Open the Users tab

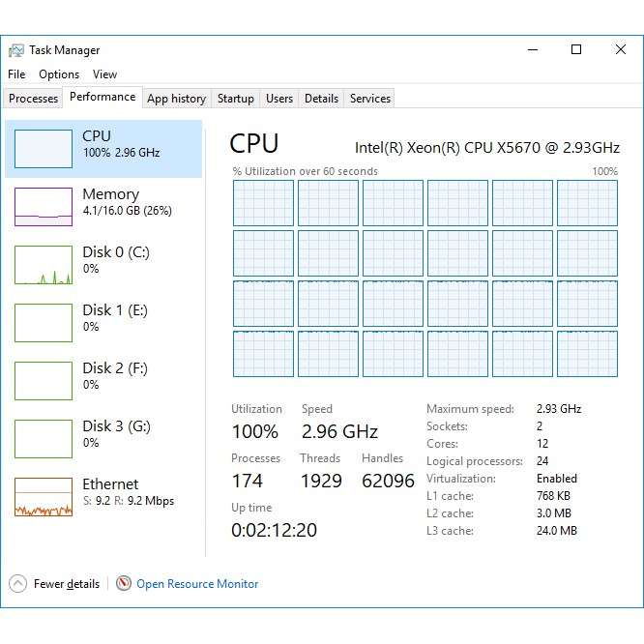(279, 99)
